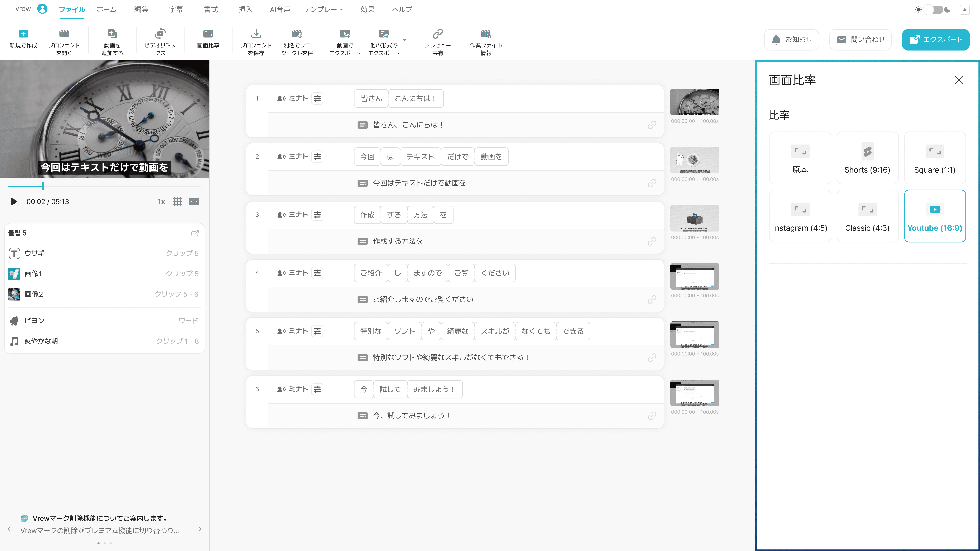This screenshot has width=980, height=551.
Task: Open voice settings sliders icon for clip 3
Action: coord(317,215)
